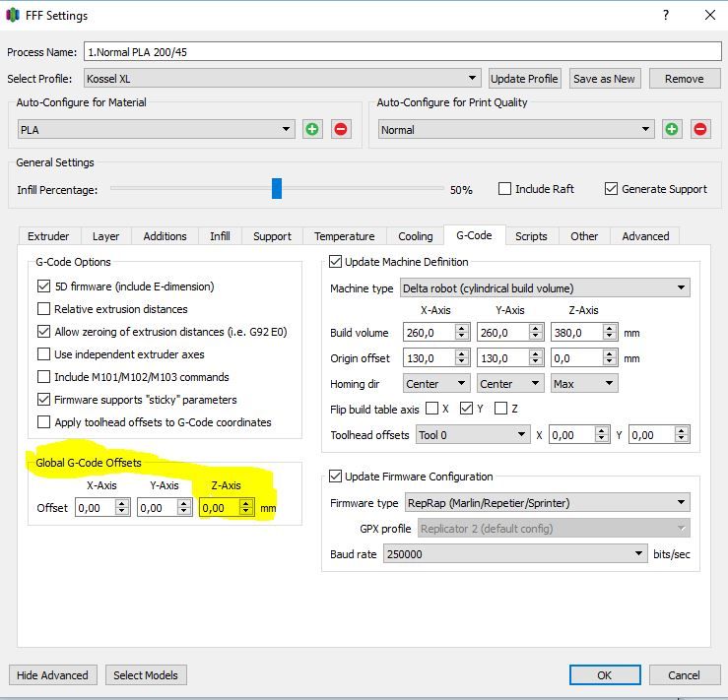Switch to the Cooling tab
728x700 pixels.
point(416,236)
